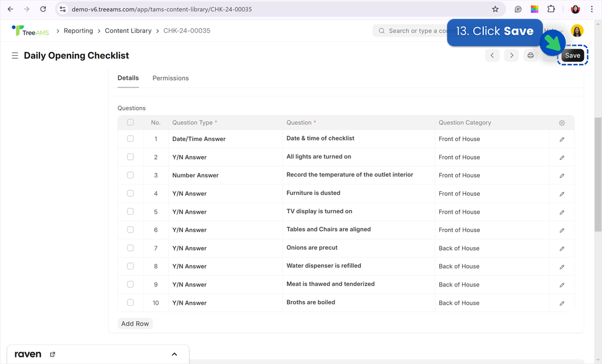Viewport: 602px width, 364px height.
Task: Check row 2 All lights checkbox
Action: (x=130, y=157)
